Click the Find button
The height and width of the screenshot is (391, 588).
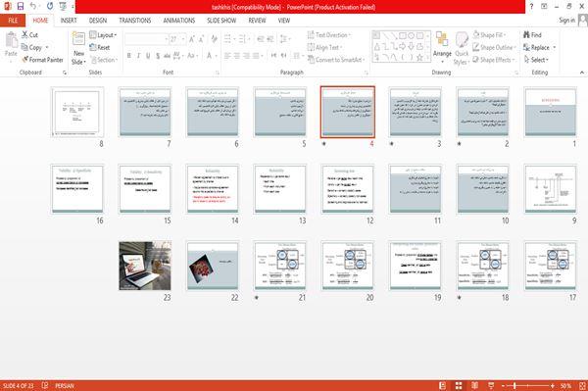click(x=532, y=35)
